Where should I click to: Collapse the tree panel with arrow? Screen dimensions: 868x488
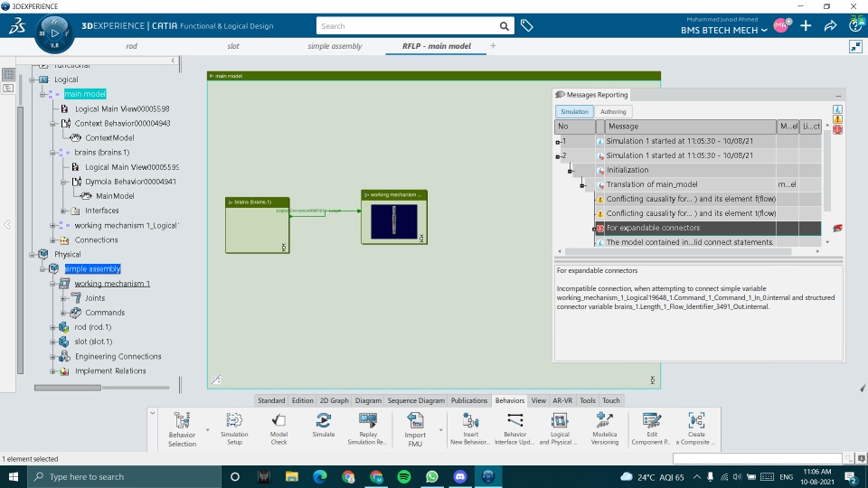tap(173, 61)
